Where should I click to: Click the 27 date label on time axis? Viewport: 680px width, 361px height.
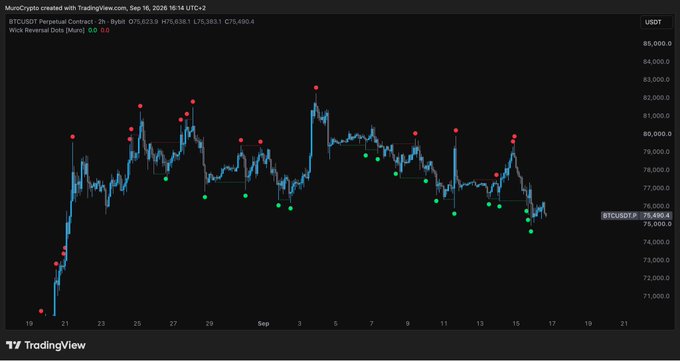[x=173, y=324]
